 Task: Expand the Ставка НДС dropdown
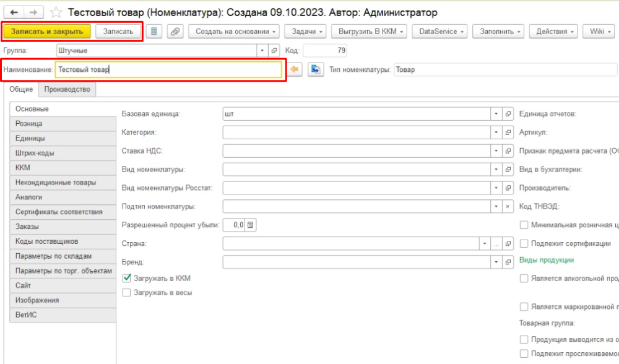(x=496, y=150)
